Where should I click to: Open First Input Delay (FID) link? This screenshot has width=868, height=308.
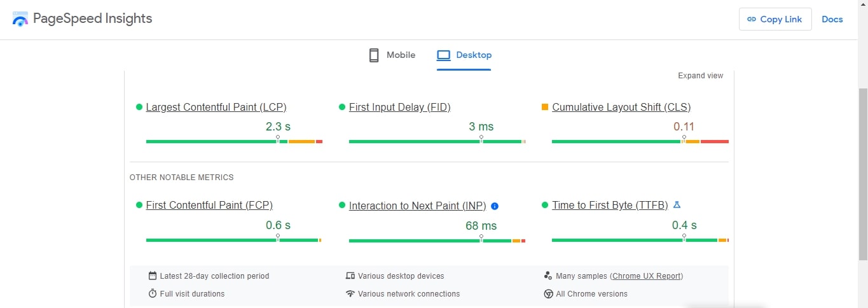click(x=399, y=107)
